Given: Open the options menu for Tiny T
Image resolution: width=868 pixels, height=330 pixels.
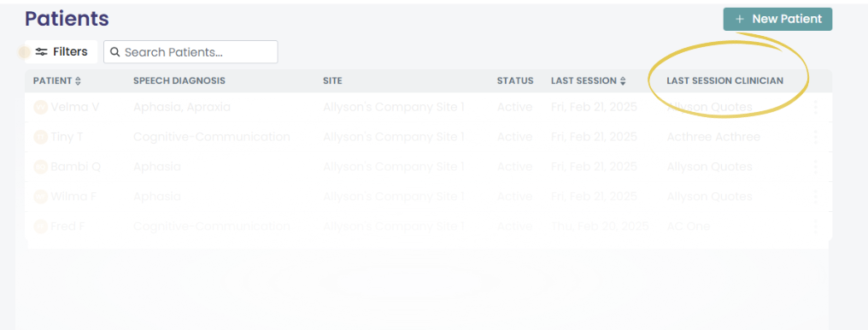Looking at the screenshot, I should (815, 137).
